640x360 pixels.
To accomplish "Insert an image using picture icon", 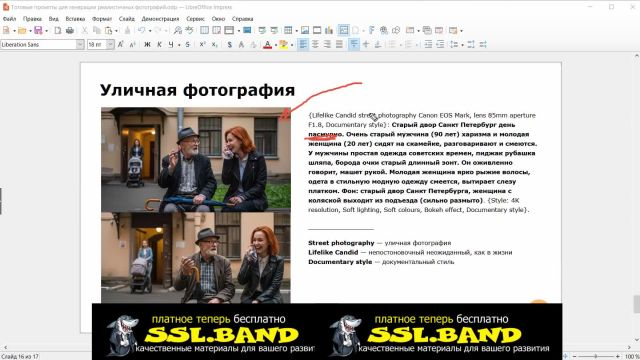I will [304, 30].
